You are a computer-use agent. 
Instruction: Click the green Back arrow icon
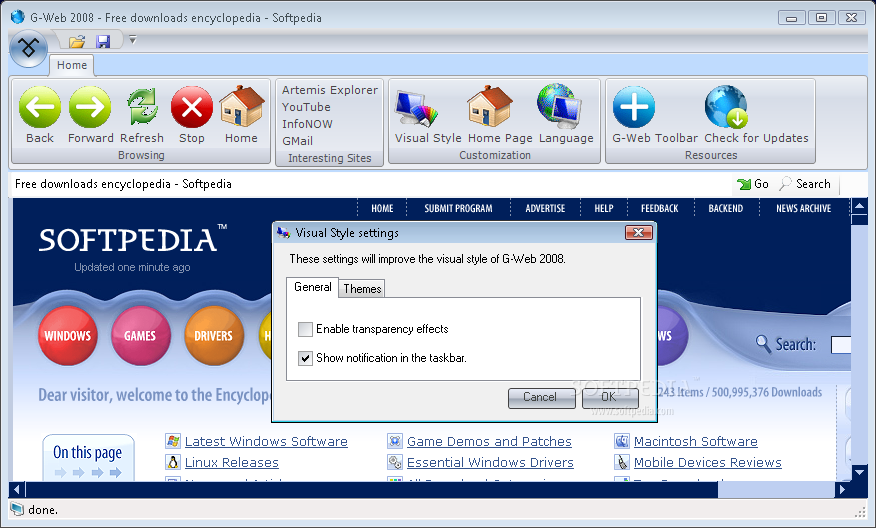pos(40,107)
